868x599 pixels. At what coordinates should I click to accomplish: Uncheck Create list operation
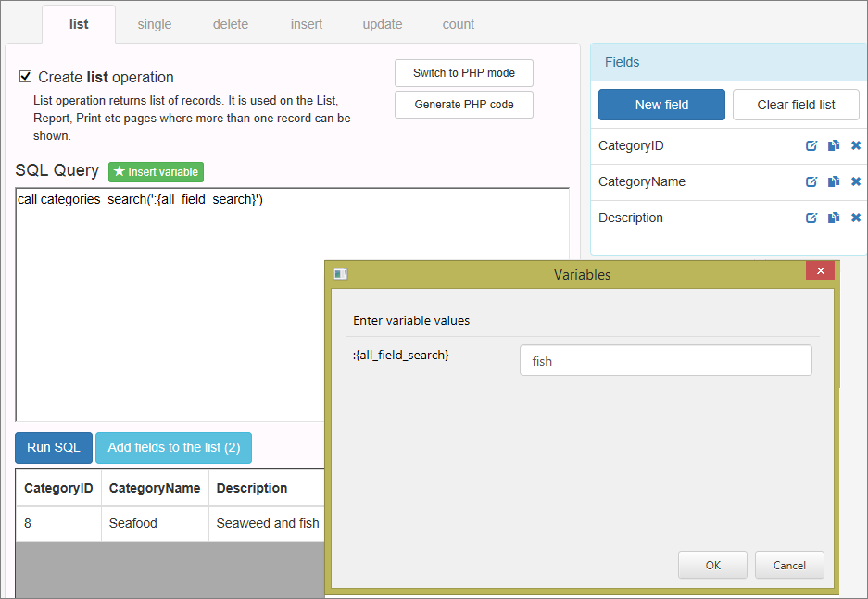tap(25, 77)
